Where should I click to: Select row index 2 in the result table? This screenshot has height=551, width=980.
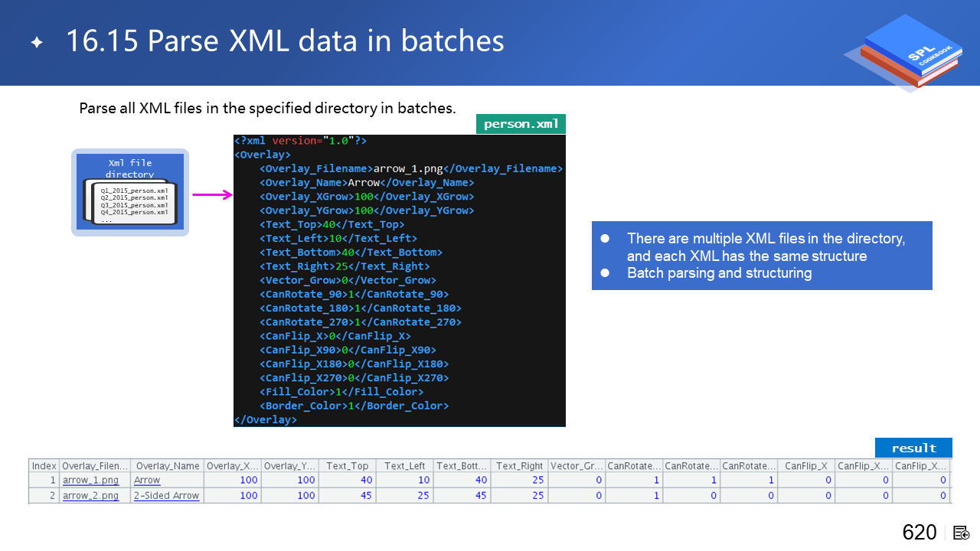click(x=44, y=496)
